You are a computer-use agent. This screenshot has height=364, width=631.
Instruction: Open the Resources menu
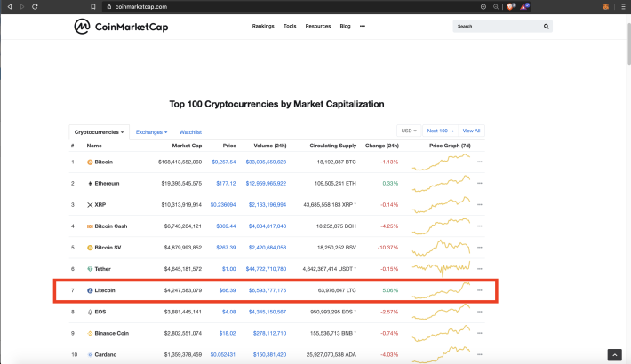[318, 26]
